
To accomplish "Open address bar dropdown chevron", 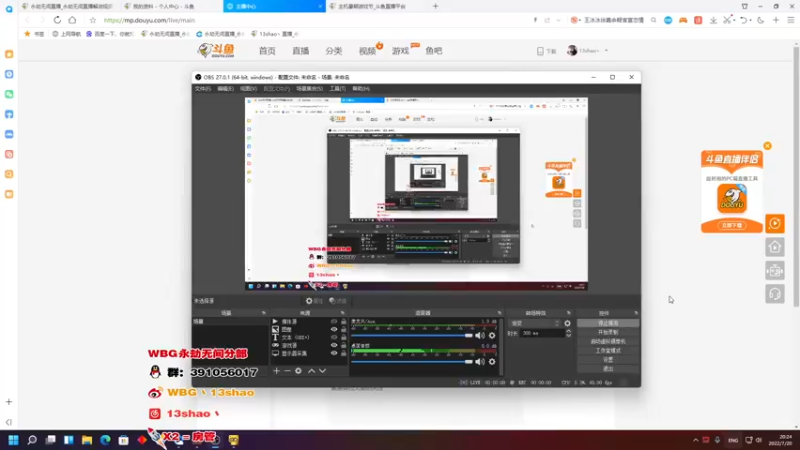I will click(559, 20).
